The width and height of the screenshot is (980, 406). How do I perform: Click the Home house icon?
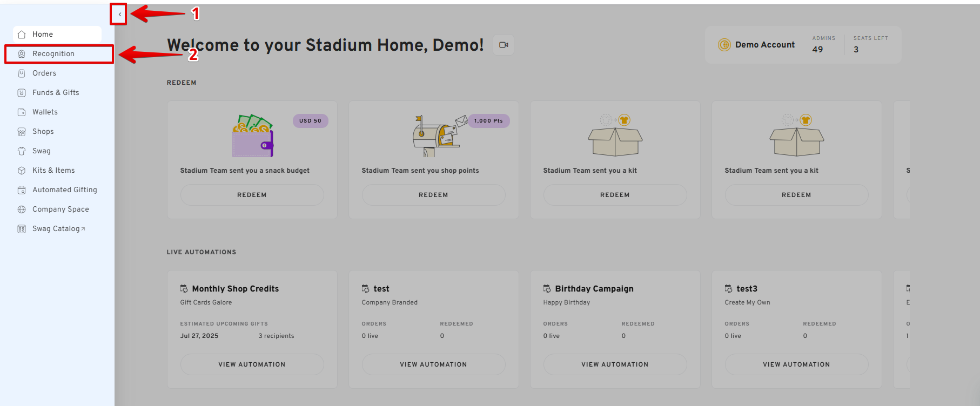(22, 35)
